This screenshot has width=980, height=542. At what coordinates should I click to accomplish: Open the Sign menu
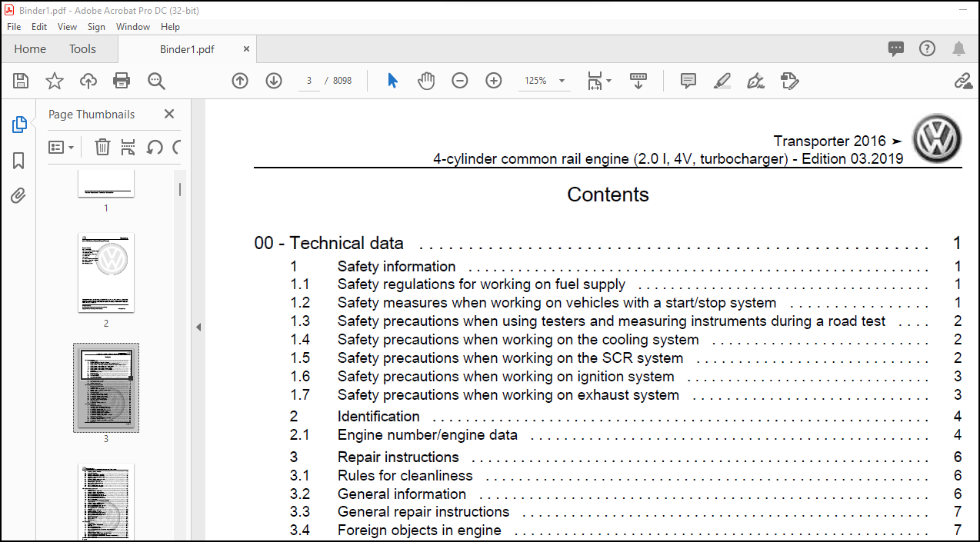tap(96, 26)
